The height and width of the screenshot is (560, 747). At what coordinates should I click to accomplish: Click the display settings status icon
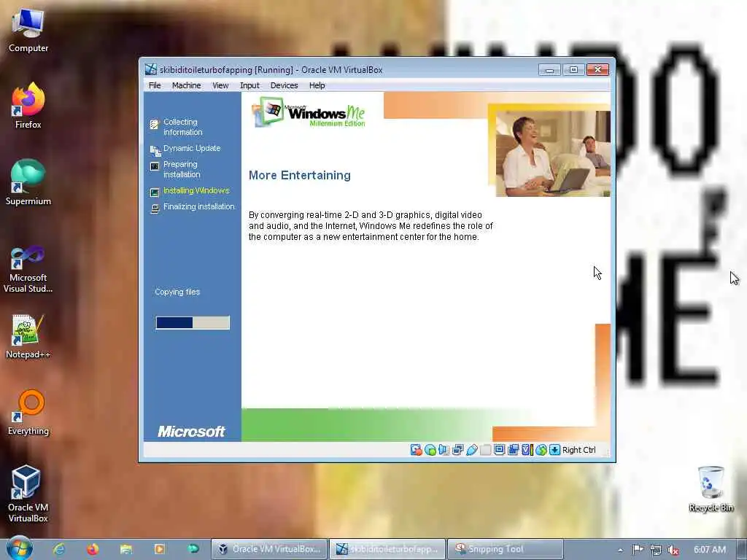499,450
